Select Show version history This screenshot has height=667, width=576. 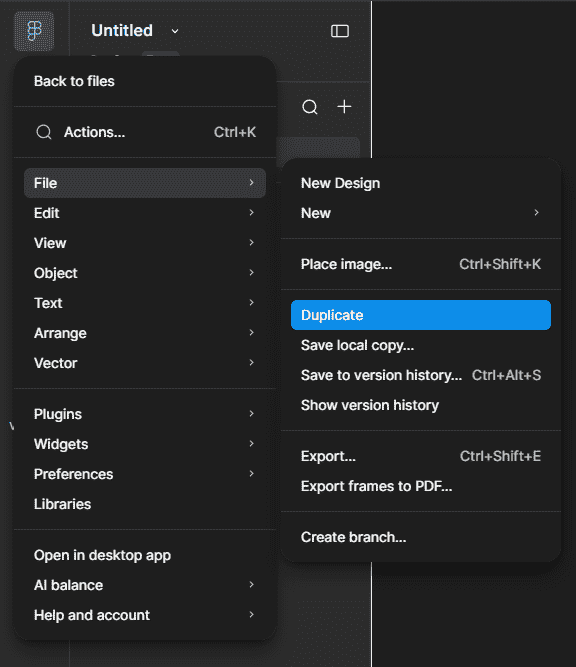point(421,405)
